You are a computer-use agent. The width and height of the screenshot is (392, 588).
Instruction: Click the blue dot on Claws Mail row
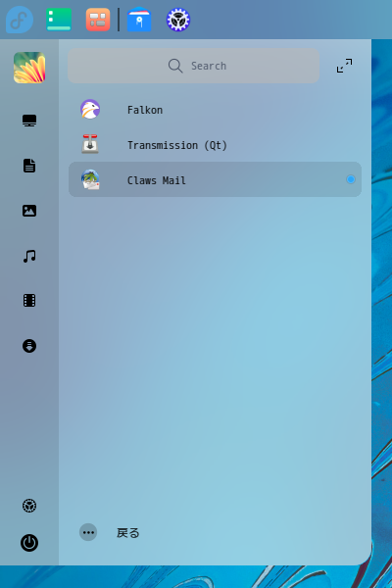pyautogui.click(x=351, y=179)
